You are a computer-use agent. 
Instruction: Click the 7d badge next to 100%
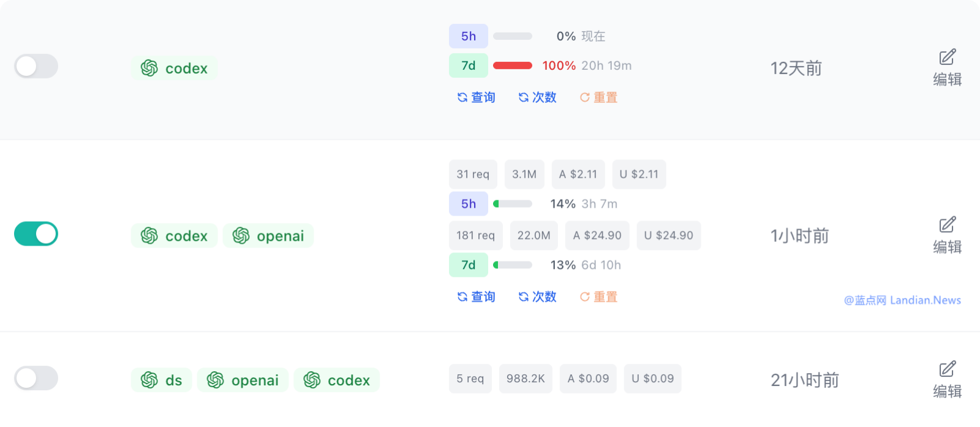tap(469, 66)
